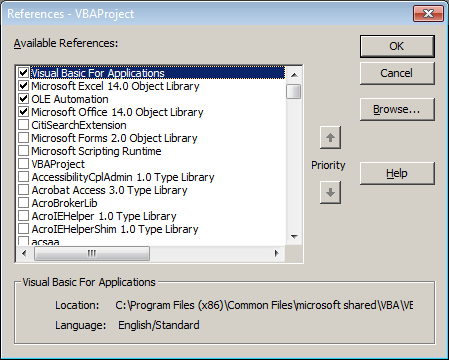Select Microsoft Office 14.0 Object Library row
Screen dimensions: 449x360
[117, 112]
